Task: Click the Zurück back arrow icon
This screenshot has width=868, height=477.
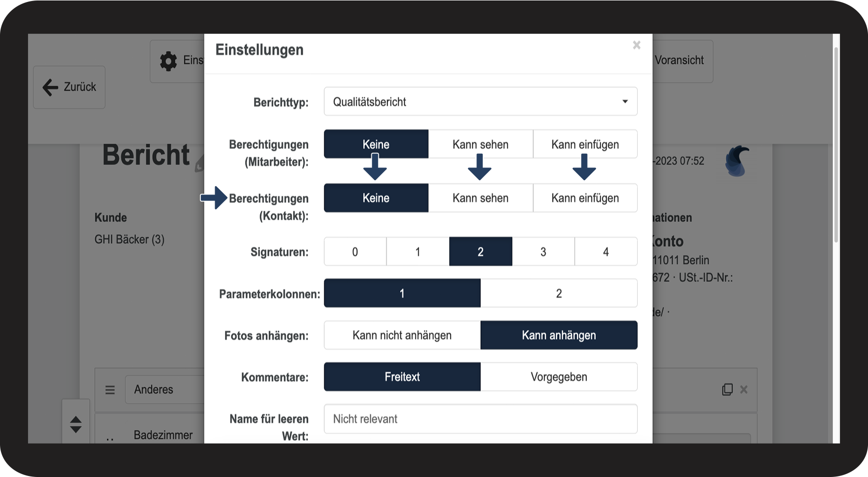Action: pos(50,87)
